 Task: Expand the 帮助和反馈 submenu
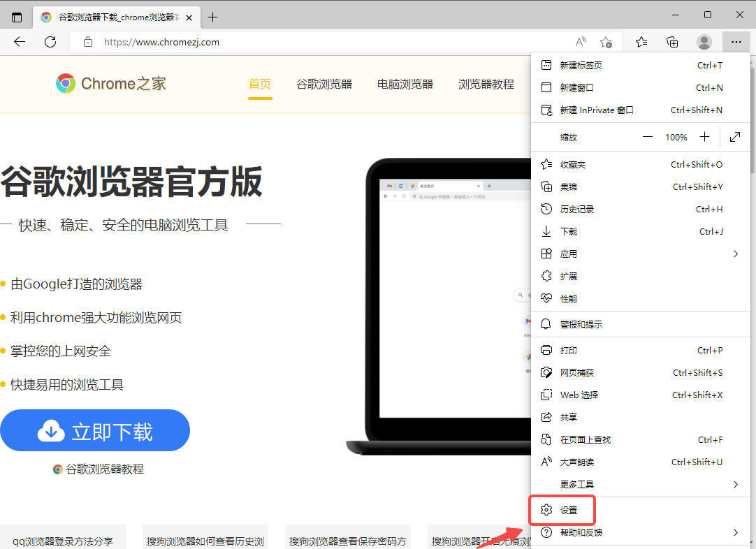click(x=640, y=533)
